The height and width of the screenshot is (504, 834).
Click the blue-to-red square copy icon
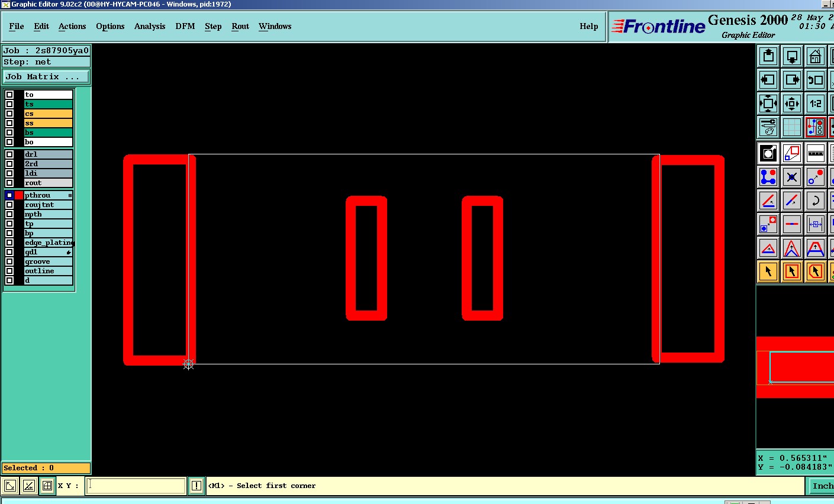pos(768,224)
